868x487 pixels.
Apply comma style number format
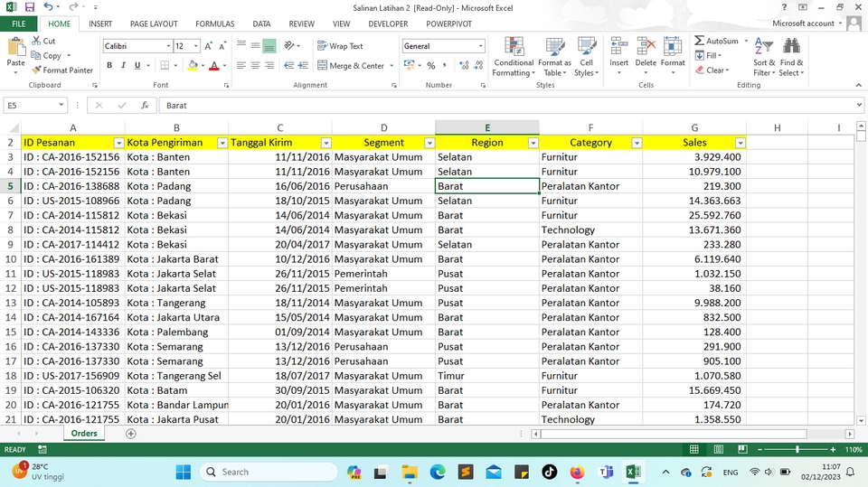pos(445,65)
